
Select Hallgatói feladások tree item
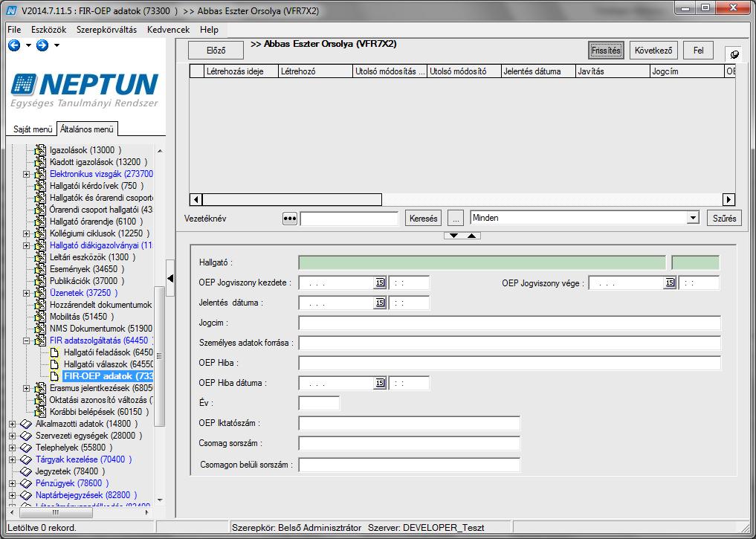109,352
